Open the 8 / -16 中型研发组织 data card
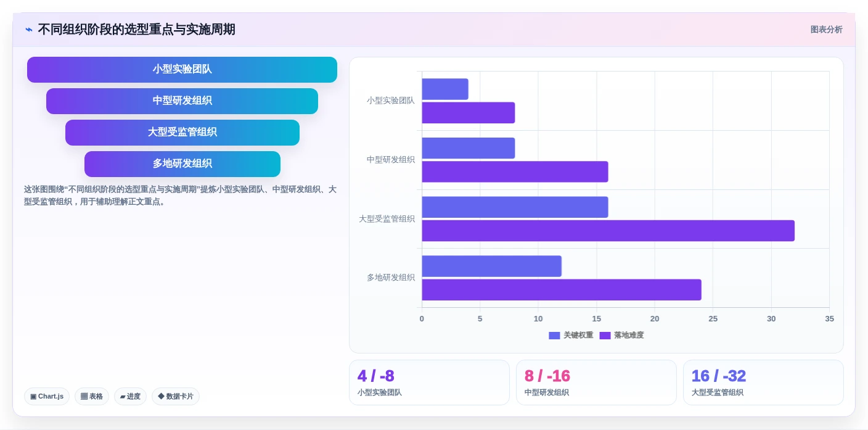The height and width of the screenshot is (430, 868). [x=596, y=382]
